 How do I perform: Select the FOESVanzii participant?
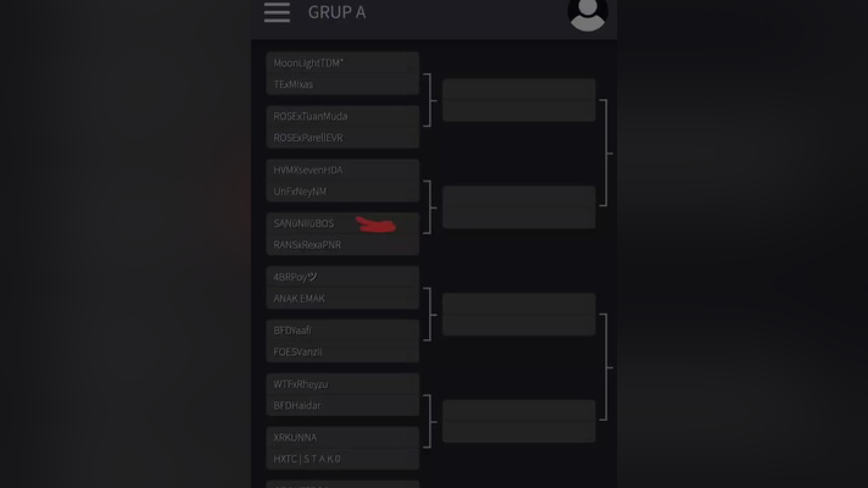[x=342, y=352]
